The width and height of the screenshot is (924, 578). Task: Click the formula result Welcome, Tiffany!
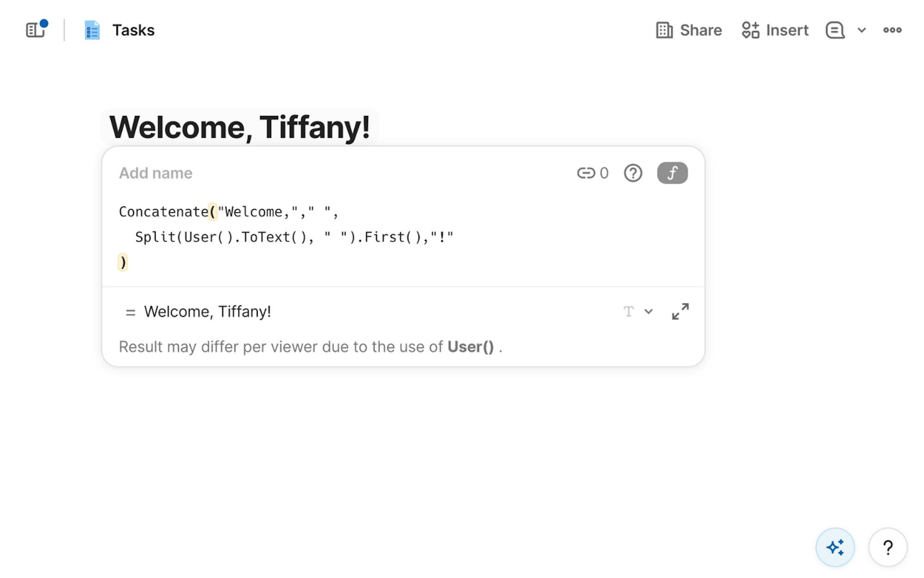[x=207, y=311]
